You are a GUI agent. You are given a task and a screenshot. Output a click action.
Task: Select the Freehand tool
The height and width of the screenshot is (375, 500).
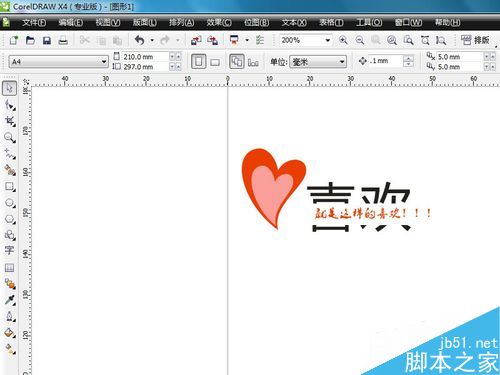click(9, 154)
